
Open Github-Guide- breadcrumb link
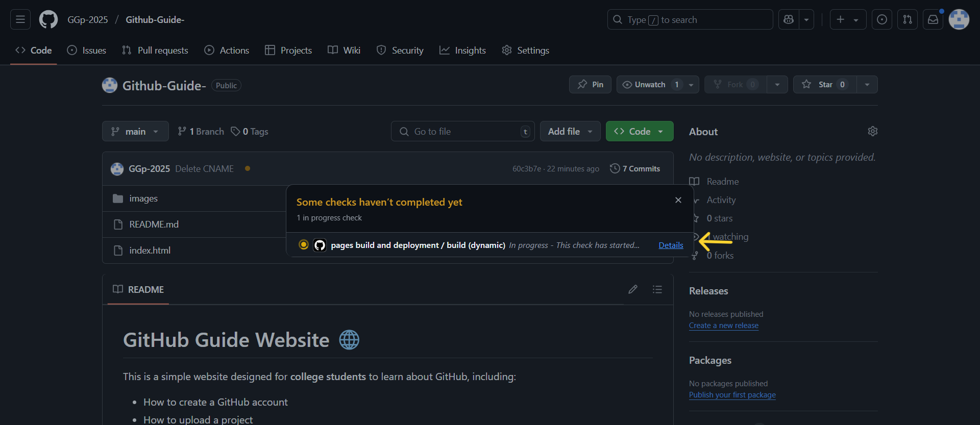click(155, 19)
